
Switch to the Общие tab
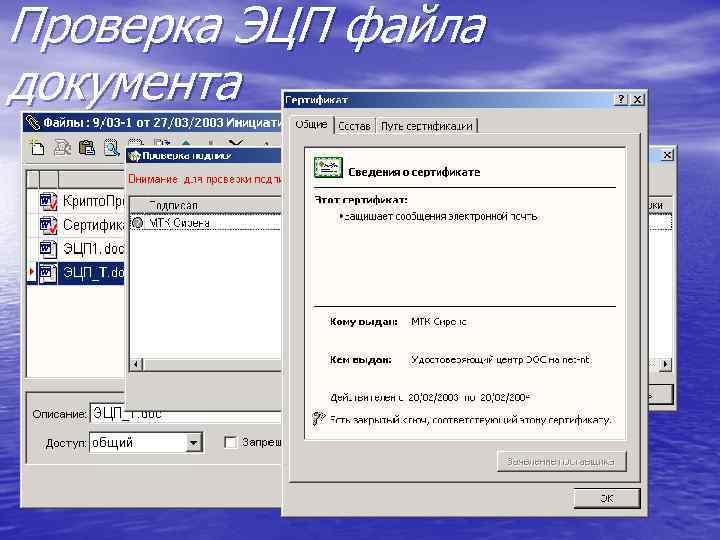pyautogui.click(x=311, y=124)
